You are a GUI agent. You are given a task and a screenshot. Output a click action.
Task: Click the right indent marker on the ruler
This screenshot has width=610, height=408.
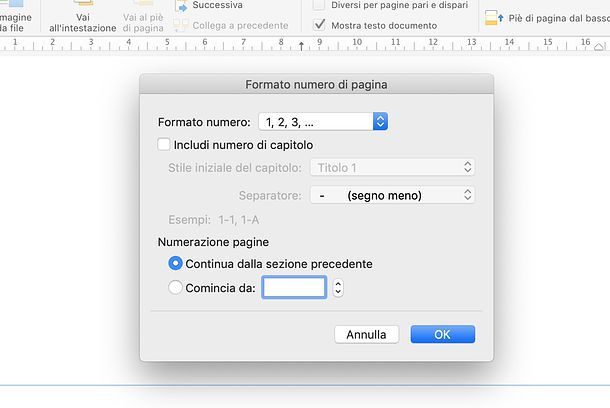point(599,47)
